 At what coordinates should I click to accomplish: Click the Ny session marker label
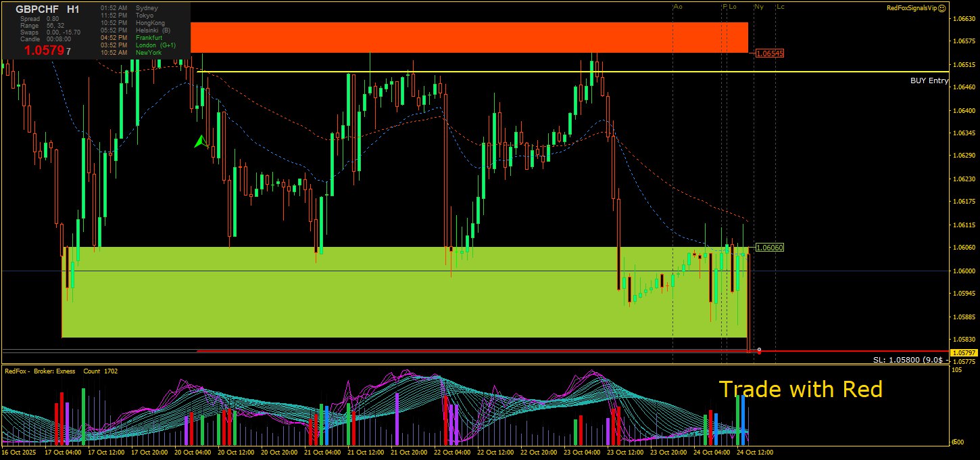pyautogui.click(x=759, y=7)
